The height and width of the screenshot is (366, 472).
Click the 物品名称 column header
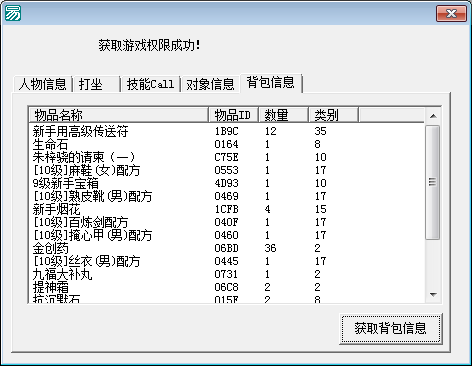pyautogui.click(x=118, y=115)
